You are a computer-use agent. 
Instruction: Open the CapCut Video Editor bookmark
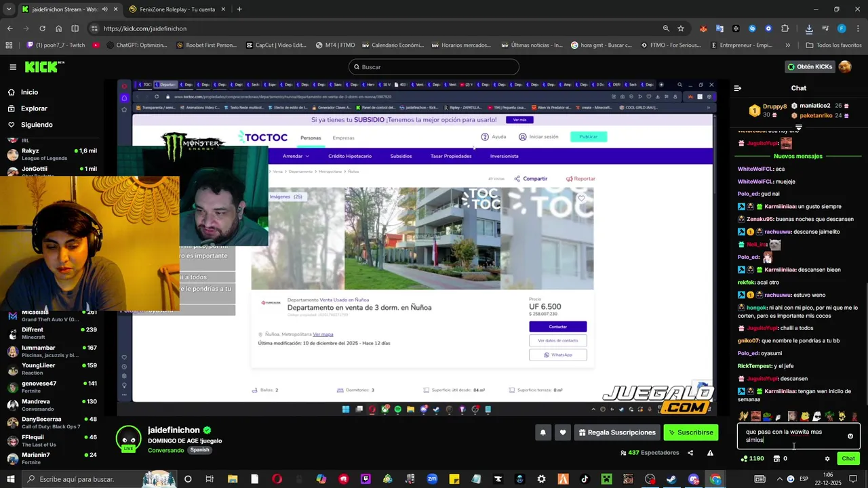[275, 45]
